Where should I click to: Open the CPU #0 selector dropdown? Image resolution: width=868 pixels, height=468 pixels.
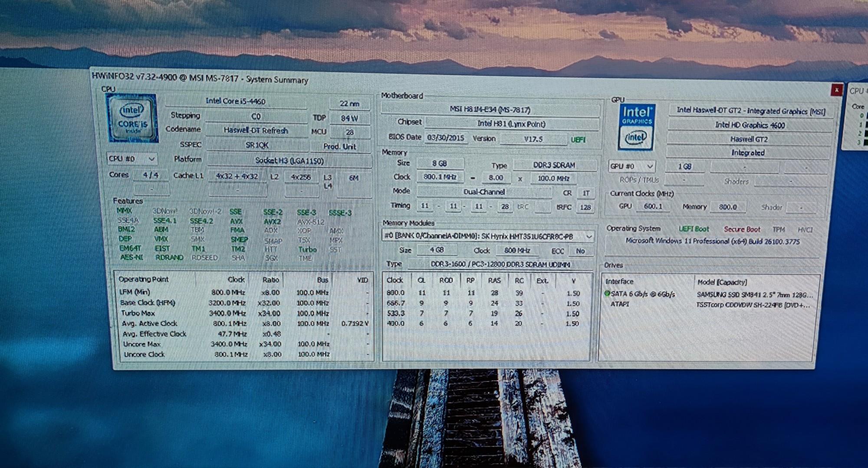coord(132,159)
